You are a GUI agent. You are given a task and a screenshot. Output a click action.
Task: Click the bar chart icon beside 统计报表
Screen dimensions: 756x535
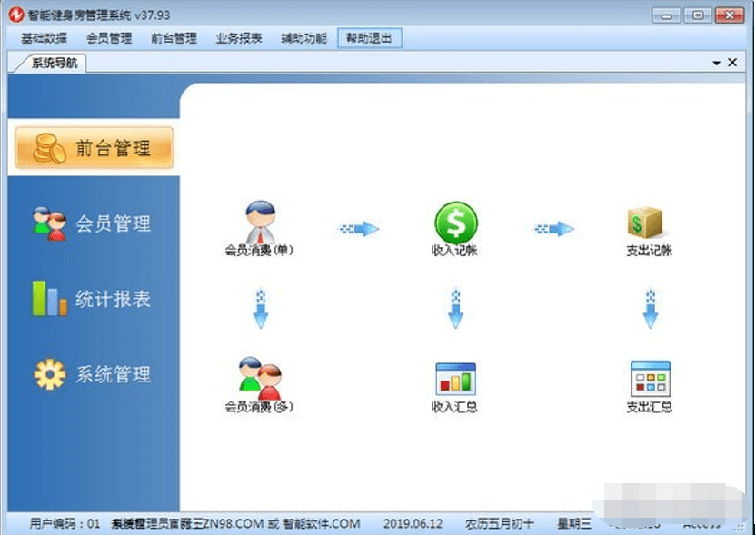pos(49,298)
